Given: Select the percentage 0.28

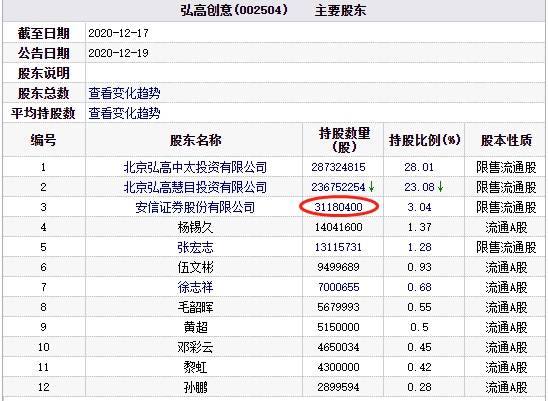Looking at the screenshot, I should point(419,387).
